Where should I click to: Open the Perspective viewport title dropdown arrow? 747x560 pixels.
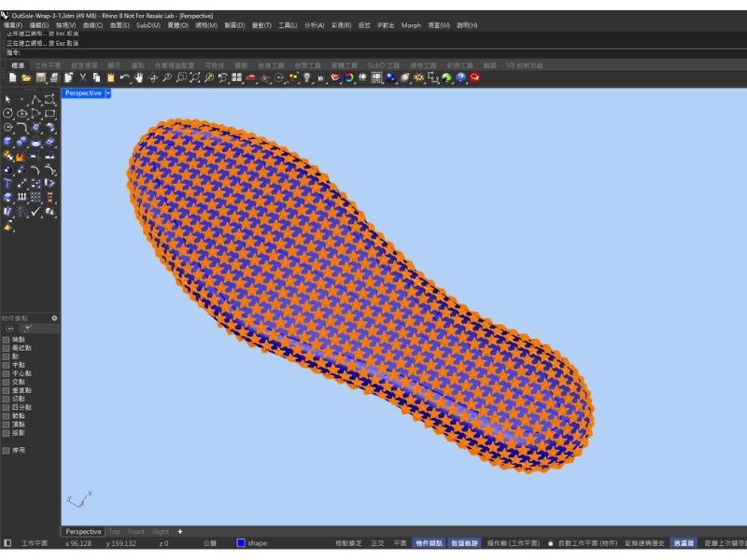pos(108,93)
